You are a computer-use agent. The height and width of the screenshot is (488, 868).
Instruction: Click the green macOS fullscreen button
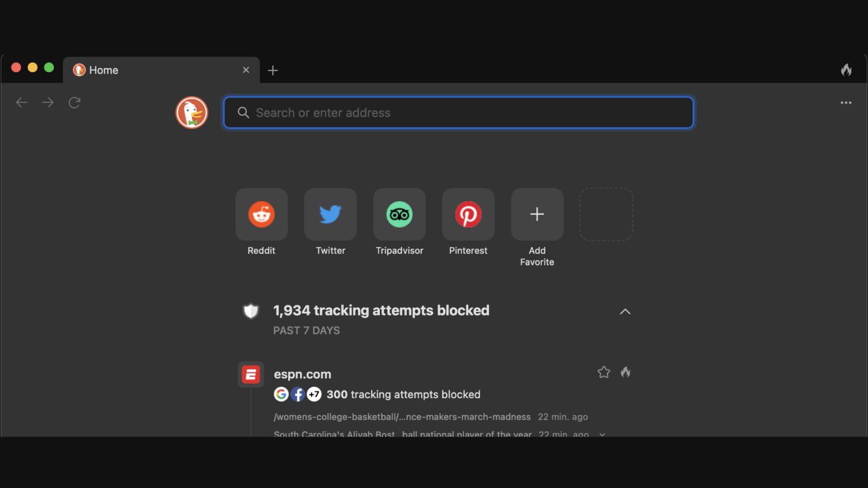tap(49, 68)
